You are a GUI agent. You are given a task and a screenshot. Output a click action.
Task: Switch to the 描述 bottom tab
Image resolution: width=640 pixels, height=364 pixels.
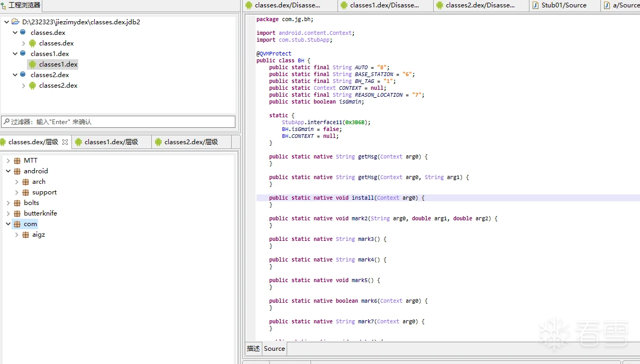254,349
